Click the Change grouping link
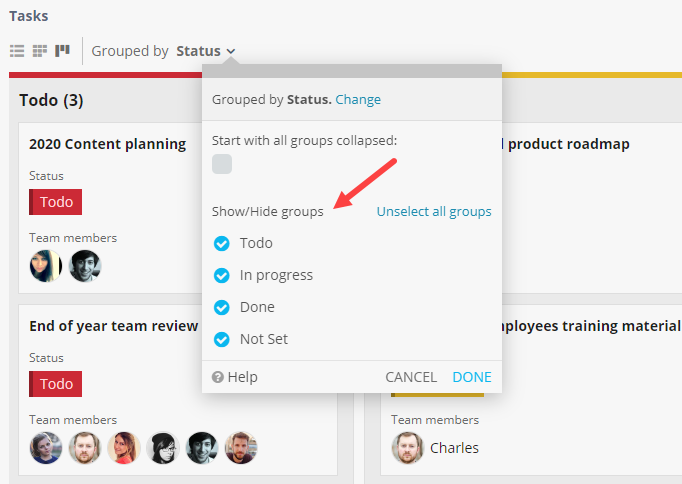This screenshot has height=484, width=682. click(x=358, y=100)
